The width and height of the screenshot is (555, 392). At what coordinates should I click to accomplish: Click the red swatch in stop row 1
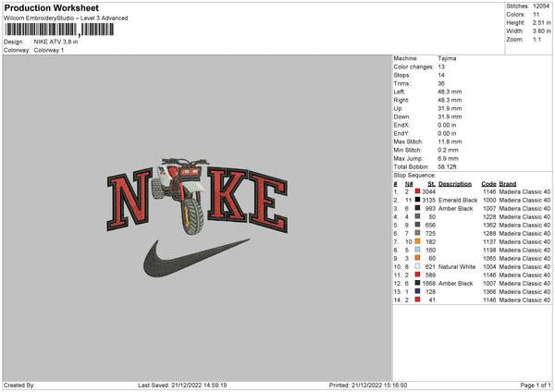(x=418, y=191)
